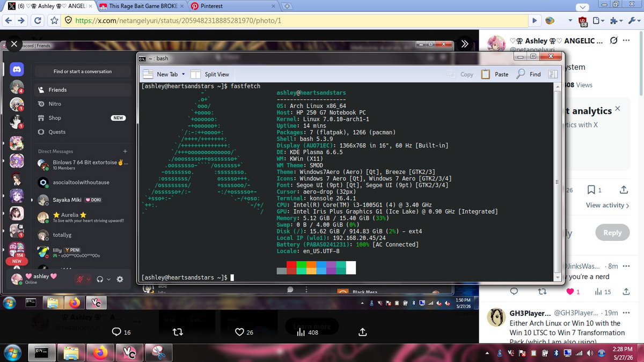Repost the tweet using the icon below the photo

(178, 333)
